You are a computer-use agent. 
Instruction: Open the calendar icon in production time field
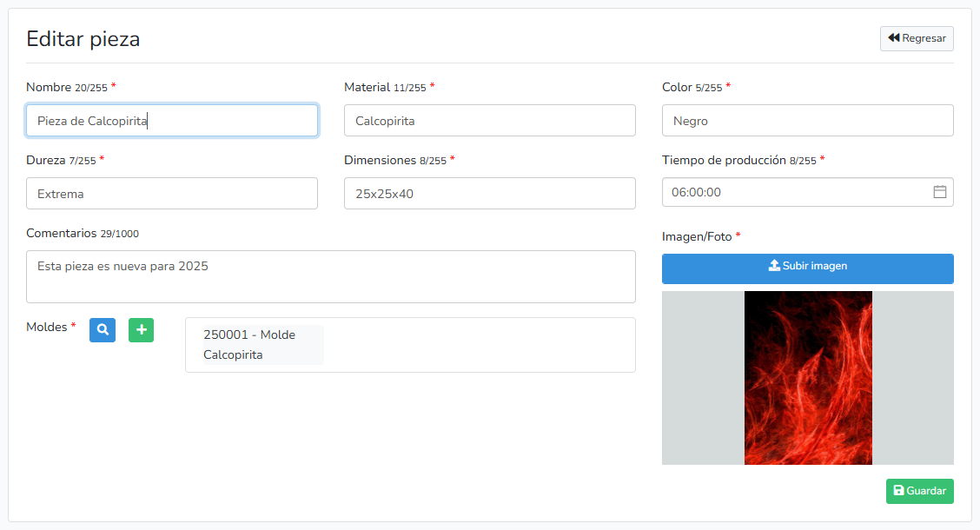coord(939,192)
